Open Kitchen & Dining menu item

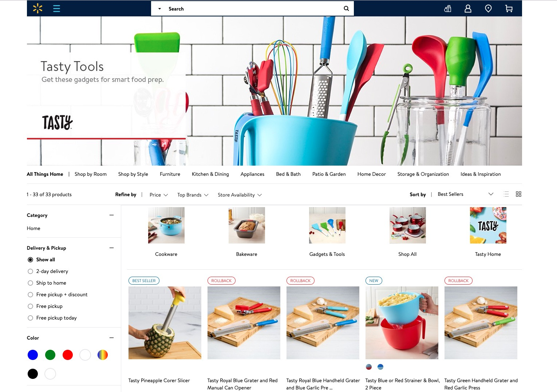210,174
